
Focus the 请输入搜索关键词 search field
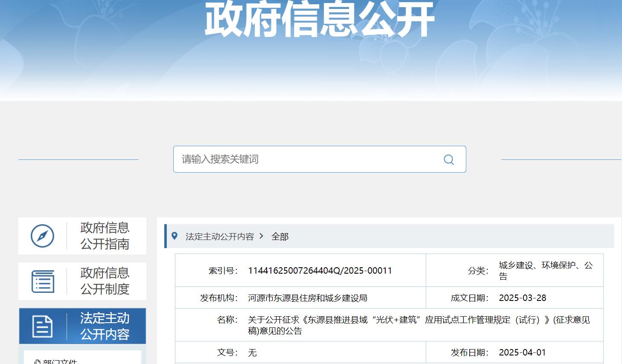307,159
